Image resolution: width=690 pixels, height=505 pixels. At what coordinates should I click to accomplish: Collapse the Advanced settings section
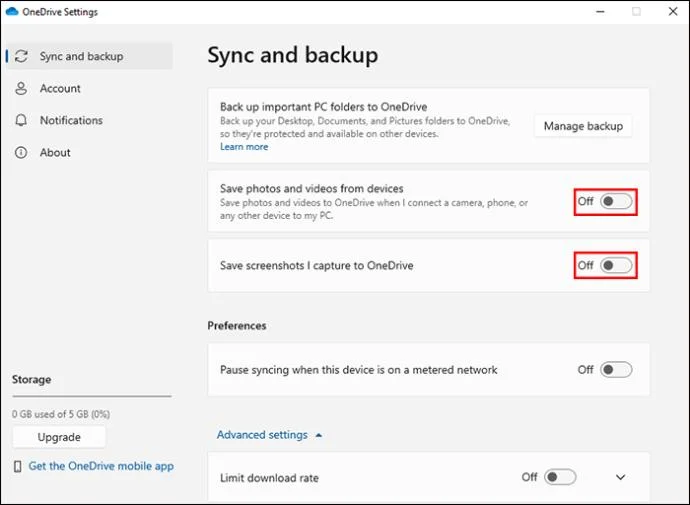click(x=269, y=435)
